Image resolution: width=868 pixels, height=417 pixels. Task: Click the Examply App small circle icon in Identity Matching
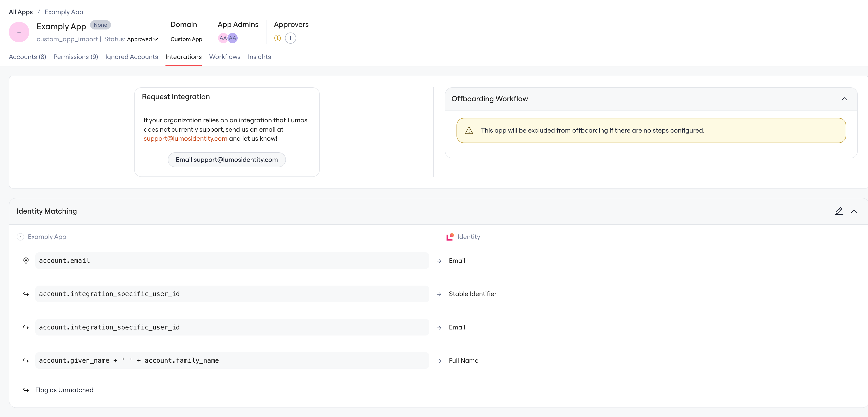[20, 237]
